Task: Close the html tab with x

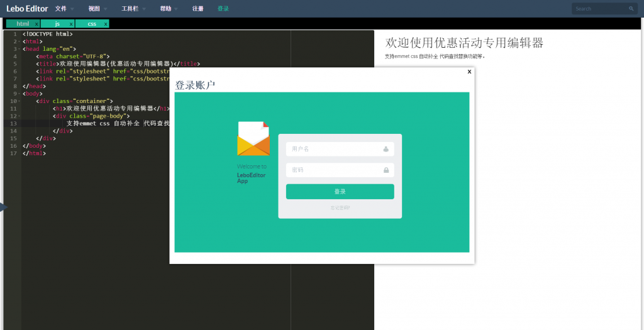Action: pos(36,25)
